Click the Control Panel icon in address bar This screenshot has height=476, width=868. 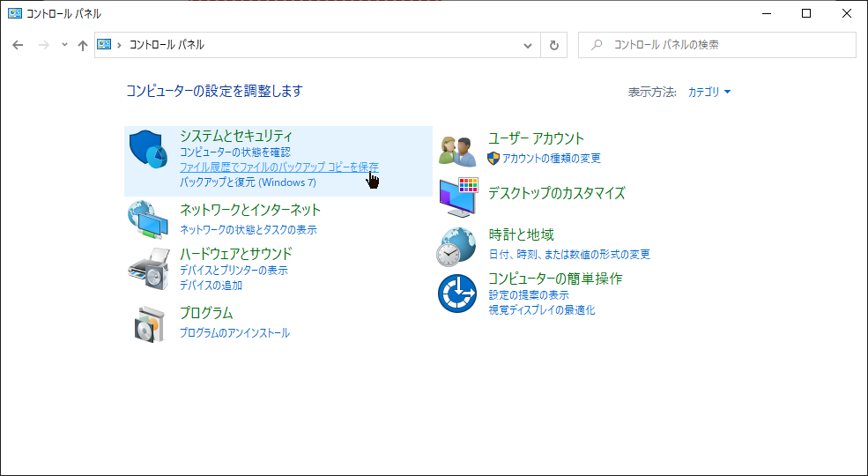pos(104,45)
